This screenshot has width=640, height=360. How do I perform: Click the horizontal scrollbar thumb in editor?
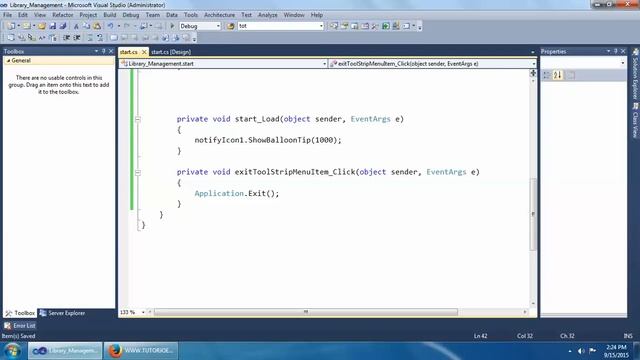(x=306, y=312)
